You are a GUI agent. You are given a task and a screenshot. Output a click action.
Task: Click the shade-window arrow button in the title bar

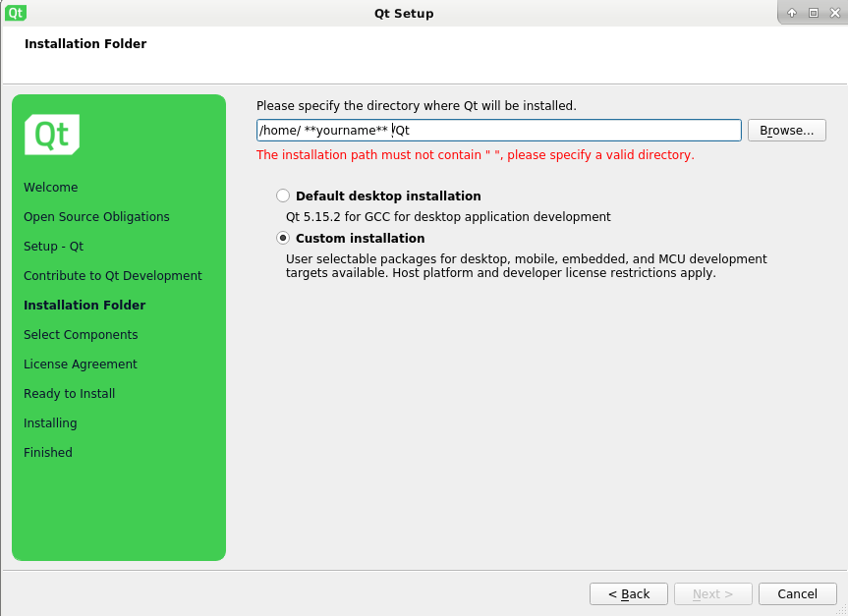792,13
